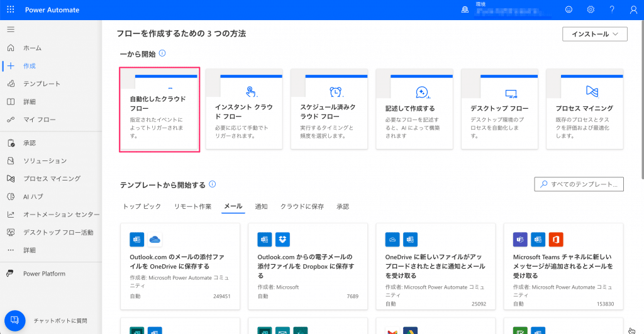
Task: Click the 記述して作成する chat sparkle icon
Action: 423,92
